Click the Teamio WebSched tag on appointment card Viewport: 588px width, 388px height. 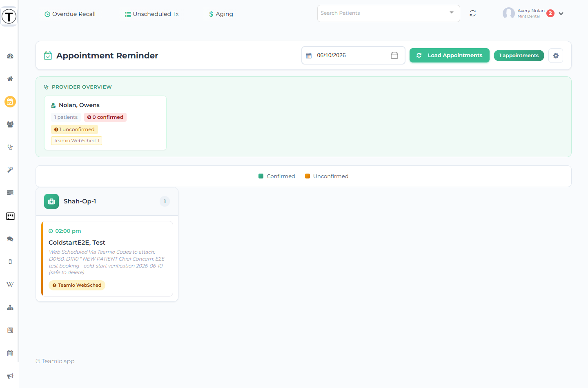pos(77,285)
